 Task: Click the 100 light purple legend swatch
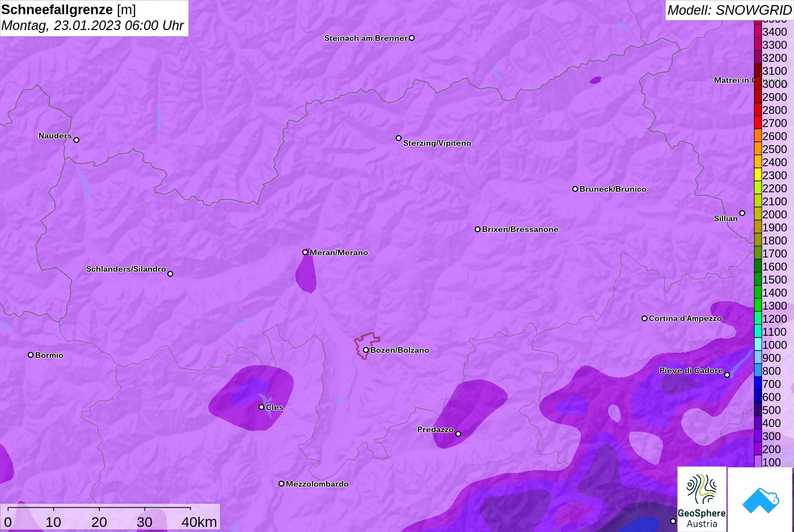(758, 462)
